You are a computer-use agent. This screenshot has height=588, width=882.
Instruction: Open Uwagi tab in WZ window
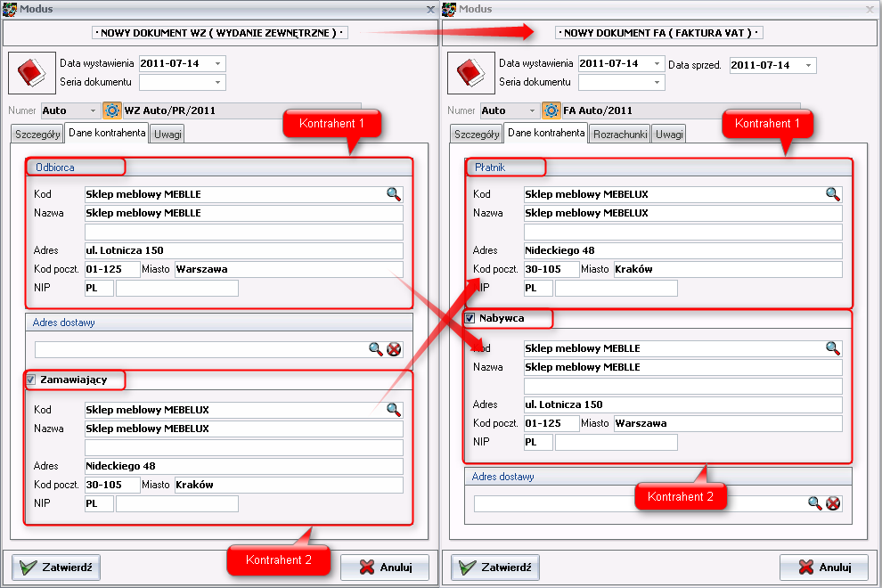[167, 135]
